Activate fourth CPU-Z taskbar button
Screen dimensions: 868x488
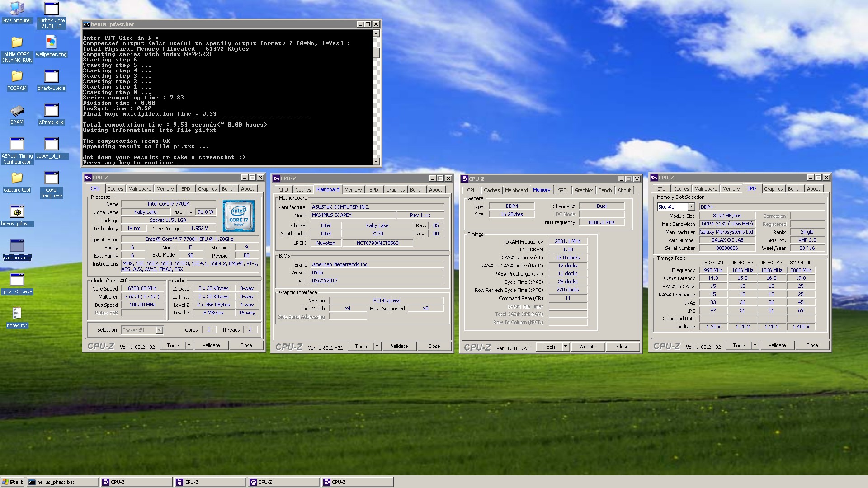coord(357,482)
